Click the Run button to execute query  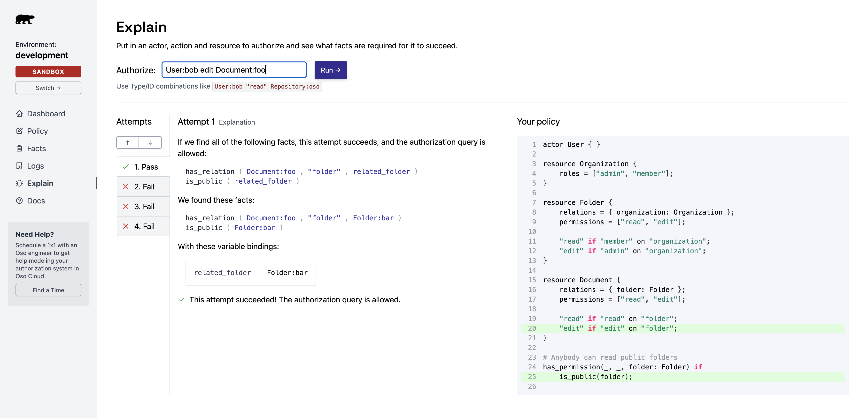[x=330, y=70]
